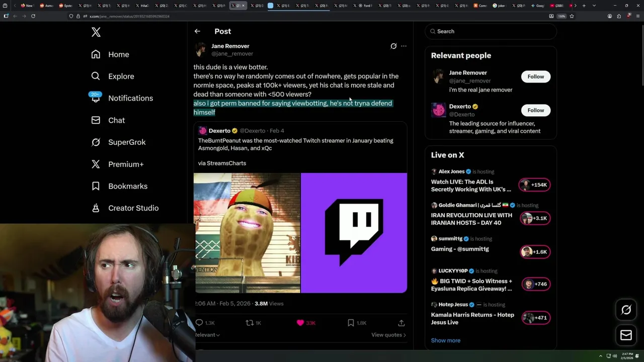The width and height of the screenshot is (644, 362).
Task: Open Creator Studio in the sidebar
Action: tap(125, 208)
